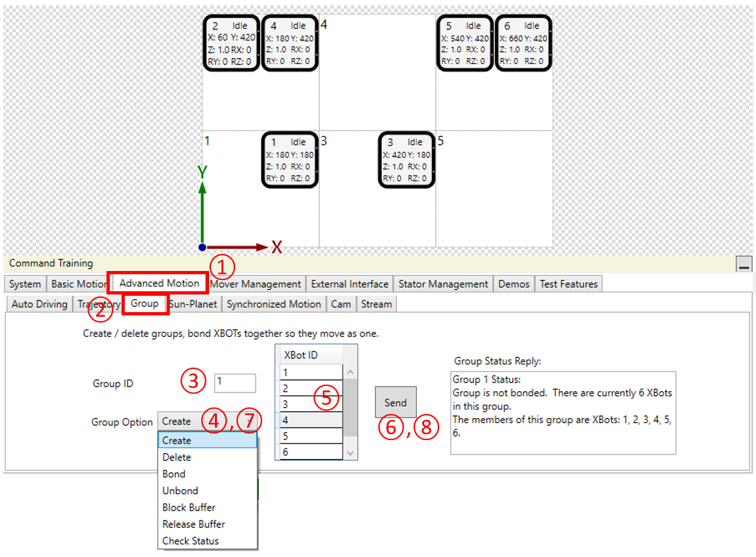Choose Bond from Group Option list
Viewport: 756px width, 557px height.
[174, 474]
